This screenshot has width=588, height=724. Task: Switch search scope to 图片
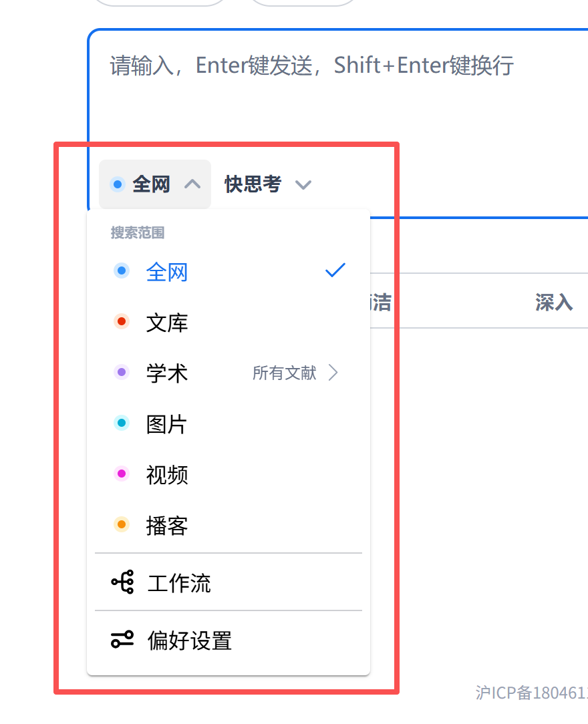click(166, 423)
